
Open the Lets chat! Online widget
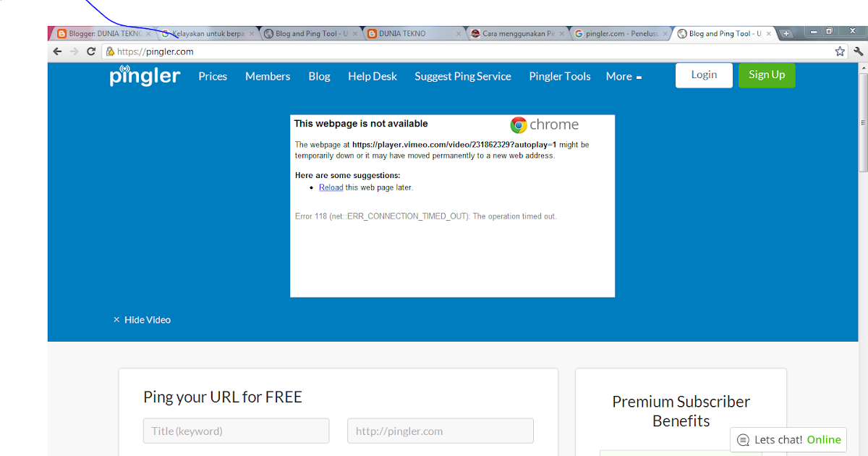click(788, 439)
